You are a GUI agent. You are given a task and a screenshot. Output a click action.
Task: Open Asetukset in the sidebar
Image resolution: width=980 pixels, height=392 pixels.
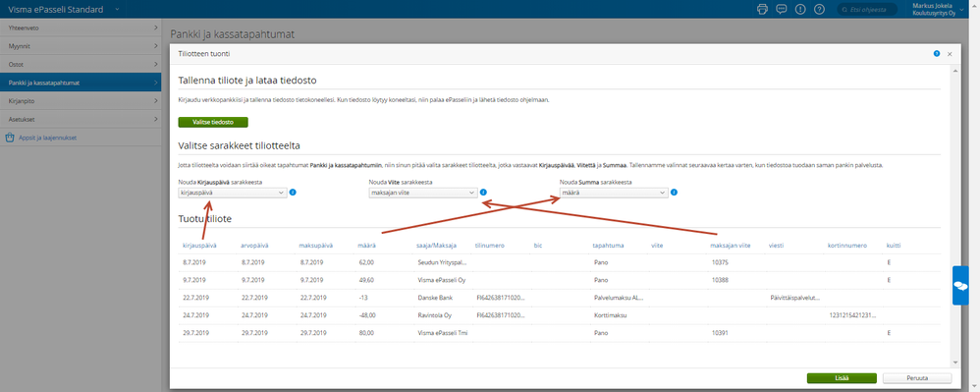[81, 119]
